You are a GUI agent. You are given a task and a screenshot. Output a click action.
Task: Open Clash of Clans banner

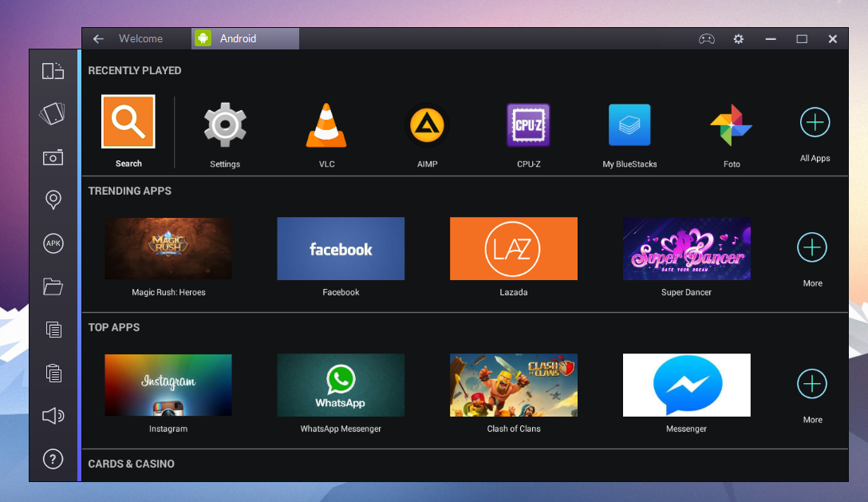[x=514, y=385]
